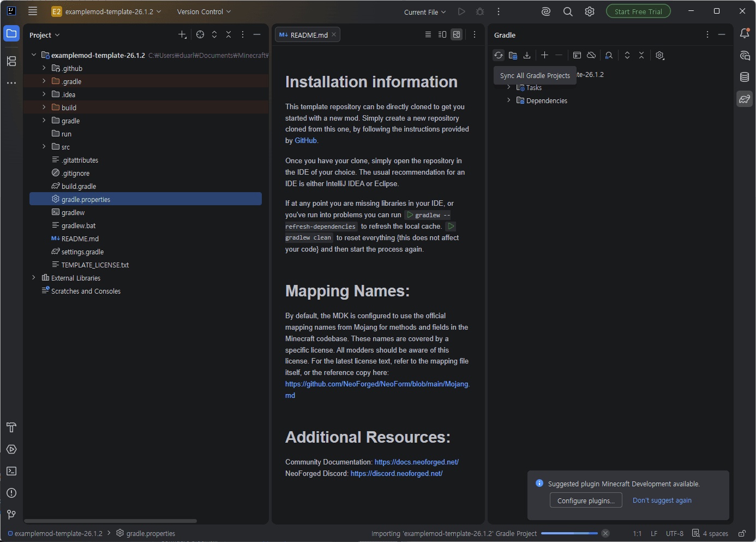Open the Problems tool window
This screenshot has width=756, height=542.
tap(11, 493)
